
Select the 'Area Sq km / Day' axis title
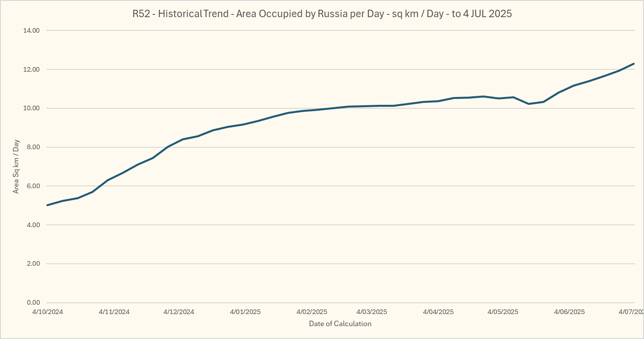[x=16, y=167]
